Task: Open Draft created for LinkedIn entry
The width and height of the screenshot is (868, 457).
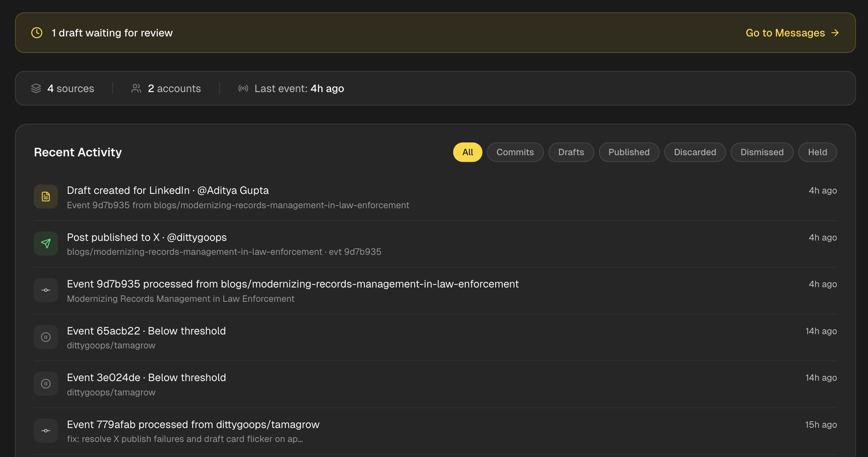Action: point(168,191)
